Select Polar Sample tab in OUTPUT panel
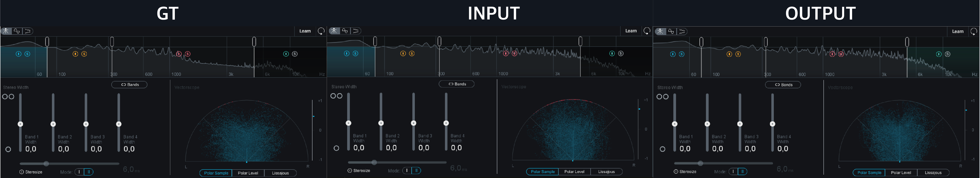This screenshot has height=178, width=980. 869,173
